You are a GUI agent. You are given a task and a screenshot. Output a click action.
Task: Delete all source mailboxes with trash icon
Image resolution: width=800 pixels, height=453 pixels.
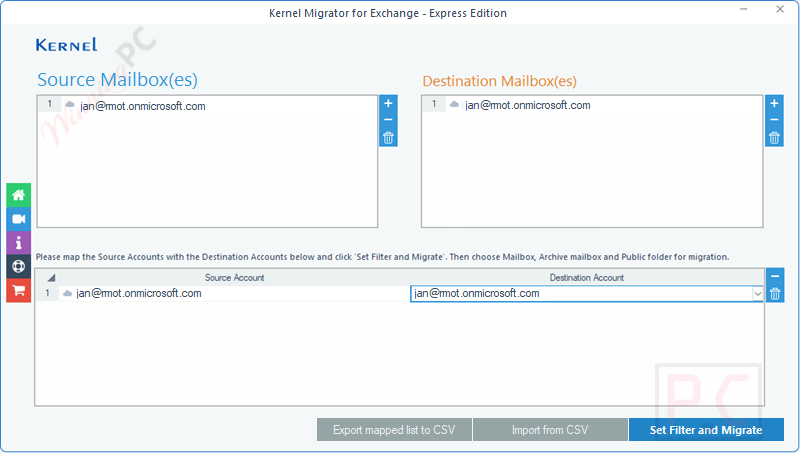click(388, 138)
